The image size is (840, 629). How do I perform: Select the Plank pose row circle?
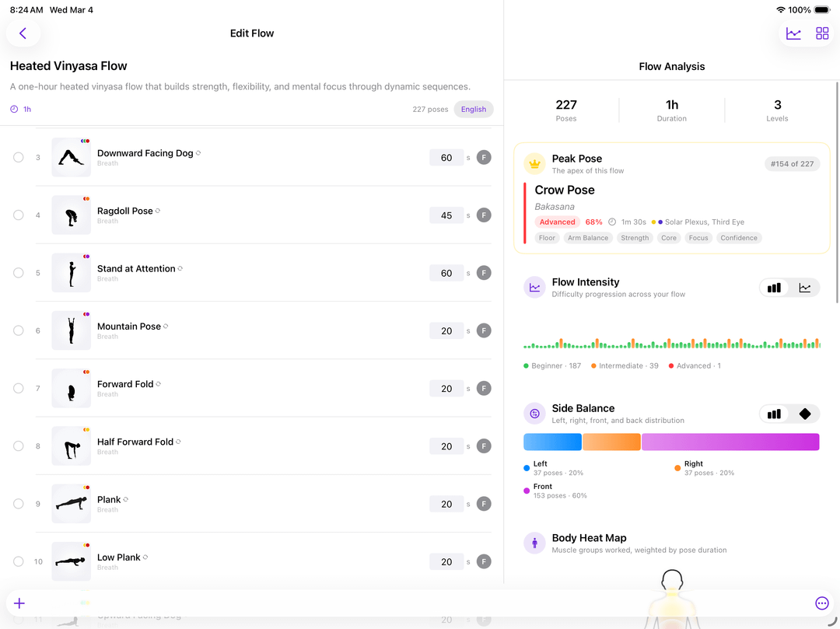coord(19,504)
